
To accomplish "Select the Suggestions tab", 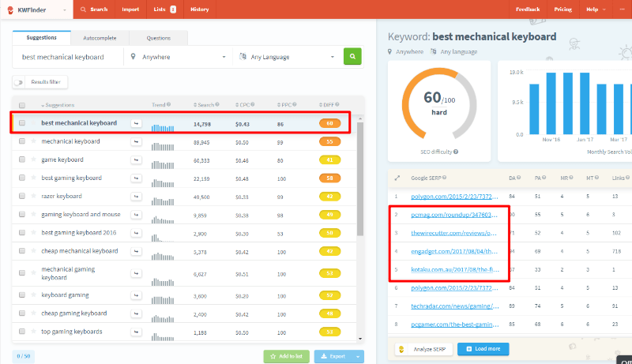I will [42, 37].
